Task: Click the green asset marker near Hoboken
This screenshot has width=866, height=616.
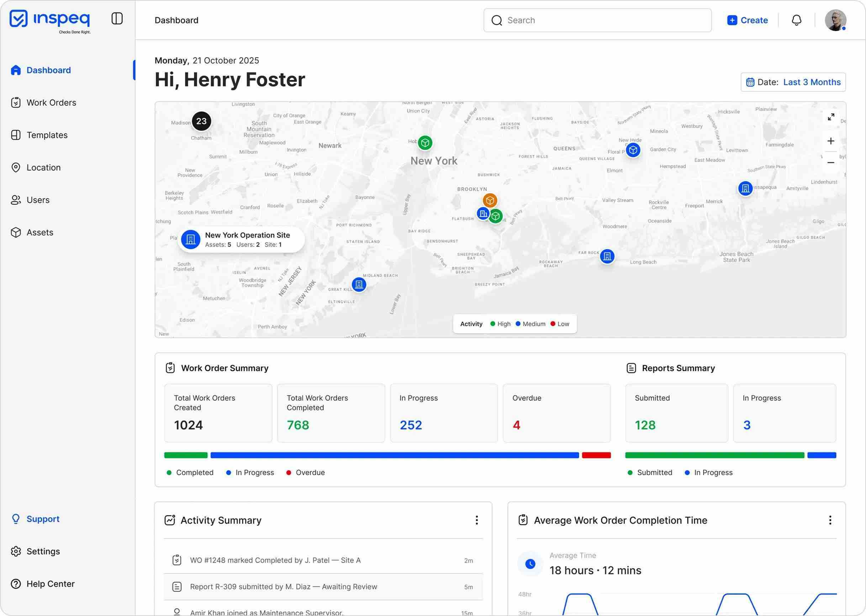Action: click(425, 143)
